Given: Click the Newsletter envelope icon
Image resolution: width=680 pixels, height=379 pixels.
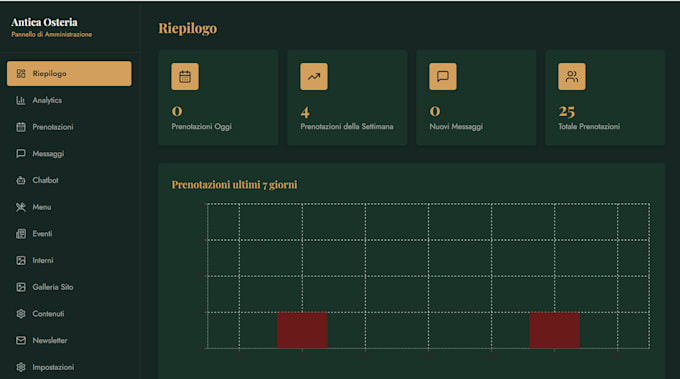Looking at the screenshot, I should point(21,340).
